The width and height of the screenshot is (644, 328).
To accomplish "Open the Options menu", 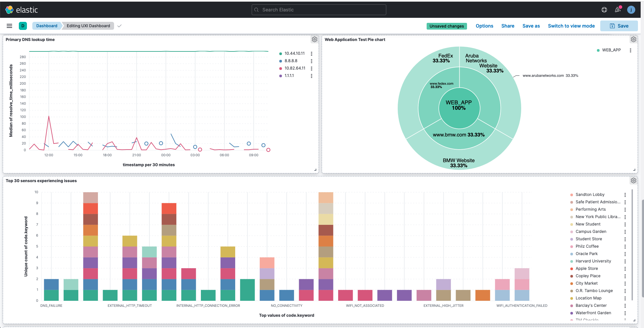I will 485,26.
